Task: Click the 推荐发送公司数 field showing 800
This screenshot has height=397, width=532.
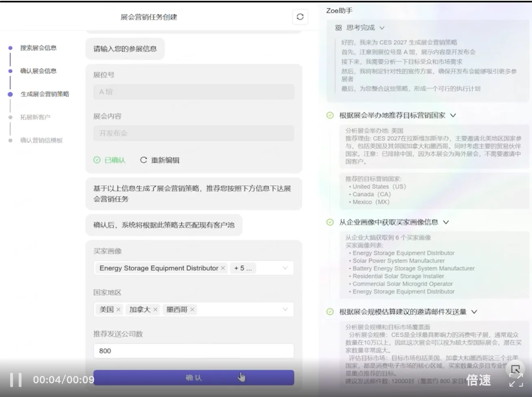Action: (x=194, y=351)
